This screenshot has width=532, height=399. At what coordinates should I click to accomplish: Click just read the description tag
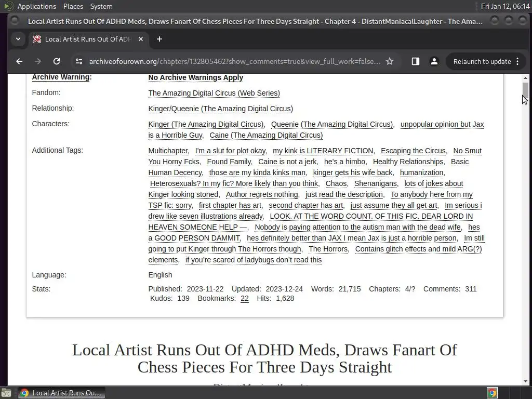[x=344, y=194]
